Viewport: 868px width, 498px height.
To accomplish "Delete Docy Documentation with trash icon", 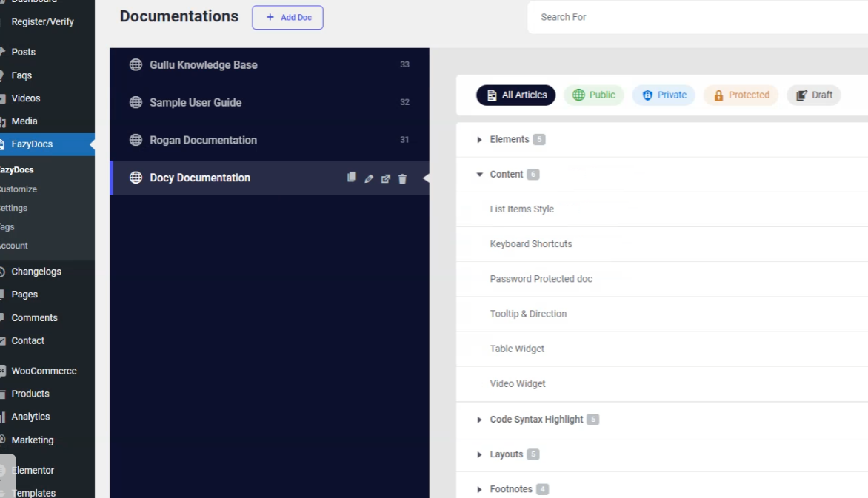I will tap(402, 178).
